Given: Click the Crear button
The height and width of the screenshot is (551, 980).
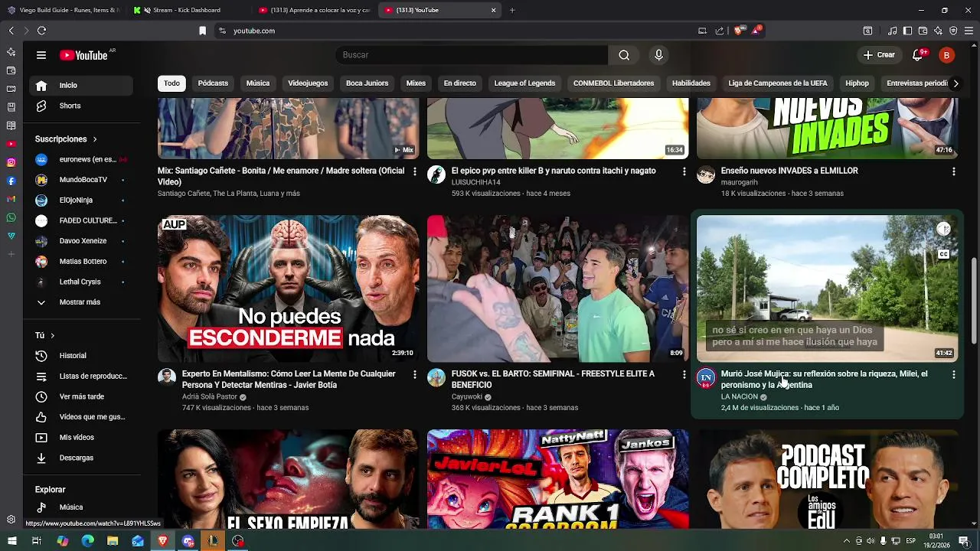Looking at the screenshot, I should [879, 55].
